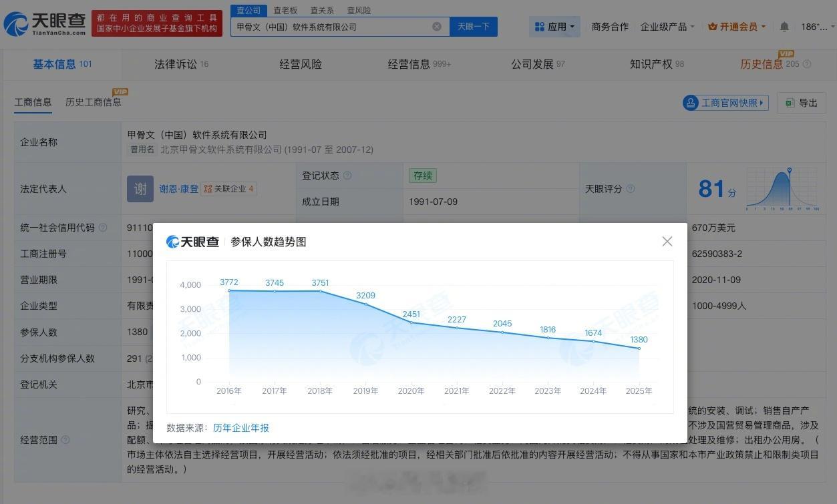
Task: Open the 历史信息 tab
Action: click(x=770, y=64)
